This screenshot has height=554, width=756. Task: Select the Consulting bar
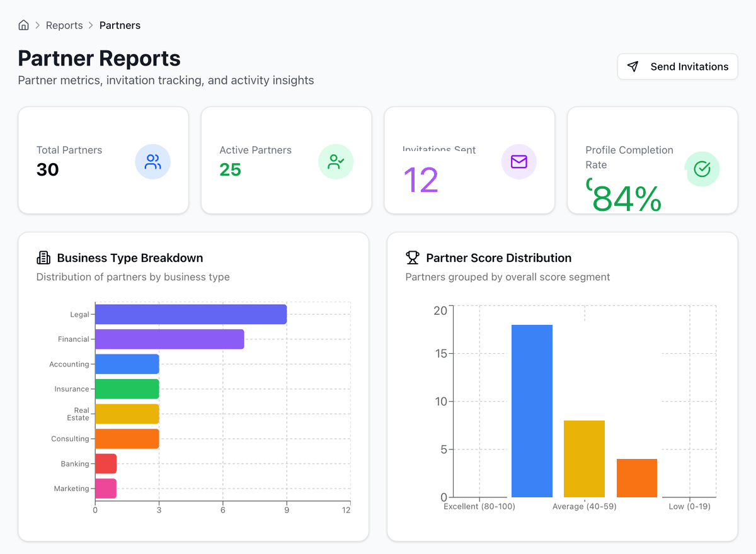tap(126, 439)
